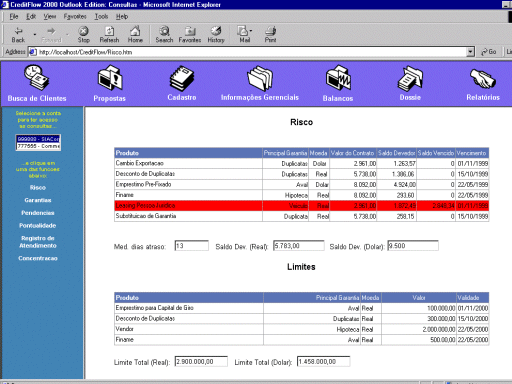Click Saldo Dev. (Real) field
The image size is (512, 384).
tap(299, 246)
